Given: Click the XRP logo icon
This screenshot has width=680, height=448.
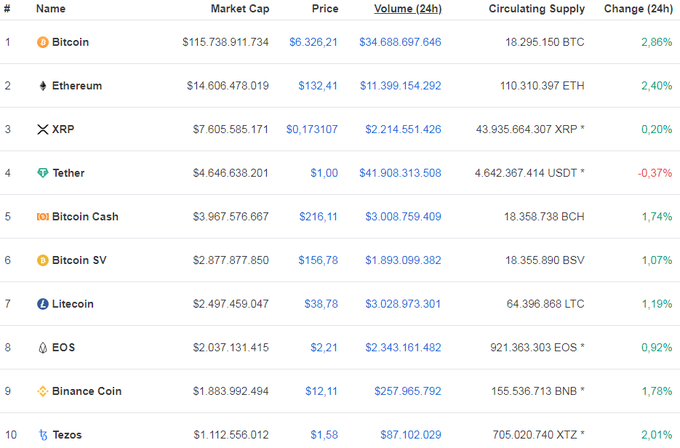Looking at the screenshot, I should click(x=42, y=129).
